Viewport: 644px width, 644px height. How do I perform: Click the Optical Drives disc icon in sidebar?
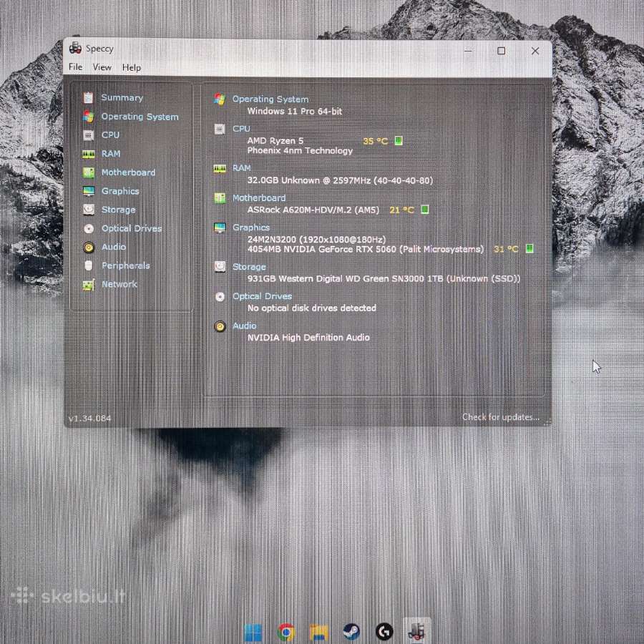pyautogui.click(x=88, y=228)
